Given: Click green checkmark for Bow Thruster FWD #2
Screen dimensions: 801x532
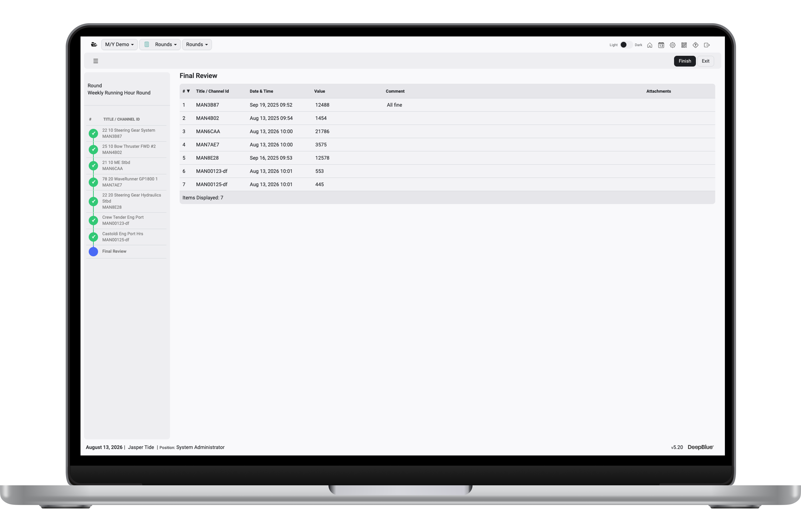Looking at the screenshot, I should click(x=93, y=150).
